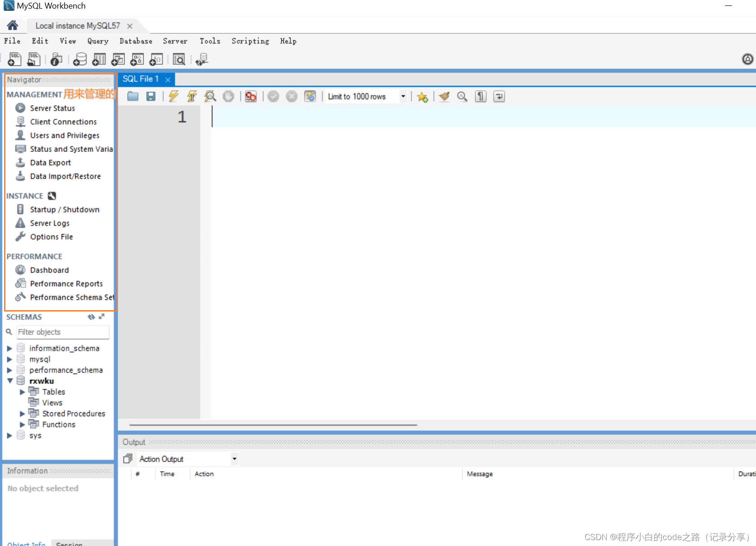Expand Functions folder
This screenshot has width=756, height=546.
22,424
